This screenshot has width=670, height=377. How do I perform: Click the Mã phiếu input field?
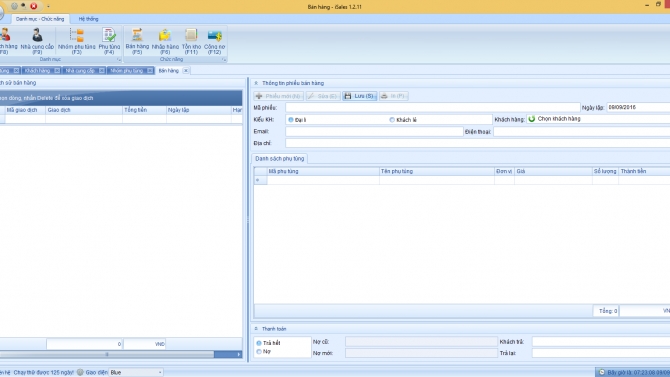tap(432, 108)
